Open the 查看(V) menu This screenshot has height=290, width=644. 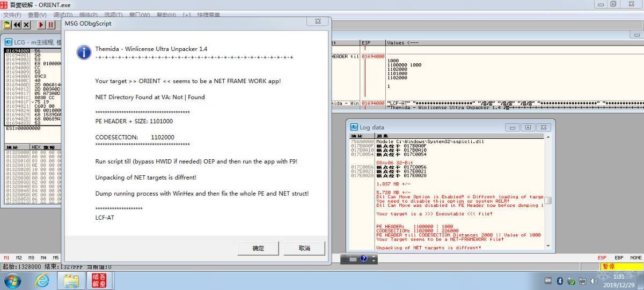click(x=36, y=14)
